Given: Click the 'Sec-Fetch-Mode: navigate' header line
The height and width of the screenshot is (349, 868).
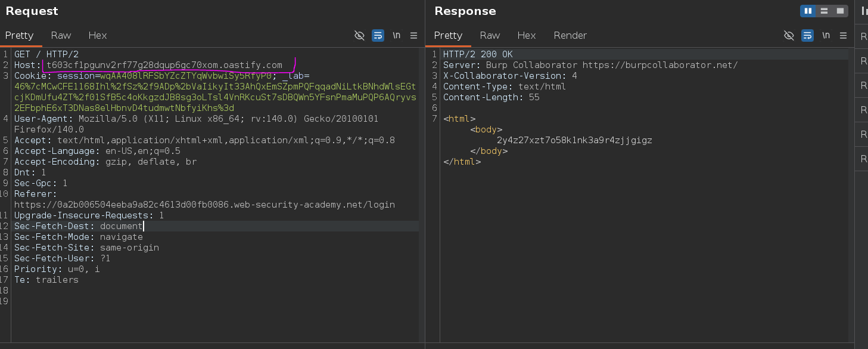Looking at the screenshot, I should click(x=78, y=237).
